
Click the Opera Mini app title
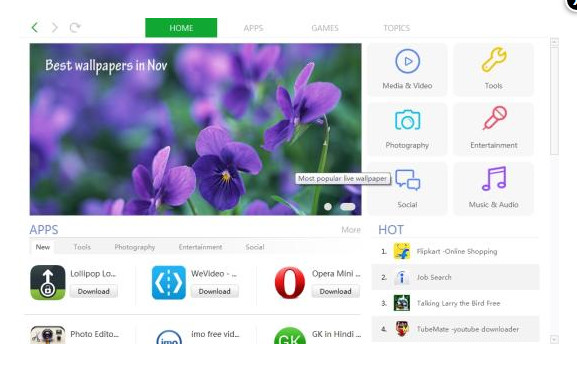(x=336, y=274)
